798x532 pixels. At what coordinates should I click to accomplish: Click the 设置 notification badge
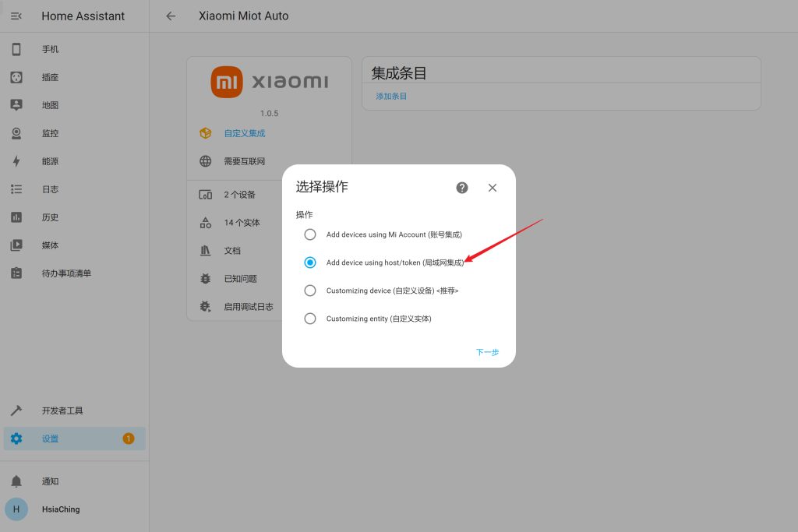129,439
